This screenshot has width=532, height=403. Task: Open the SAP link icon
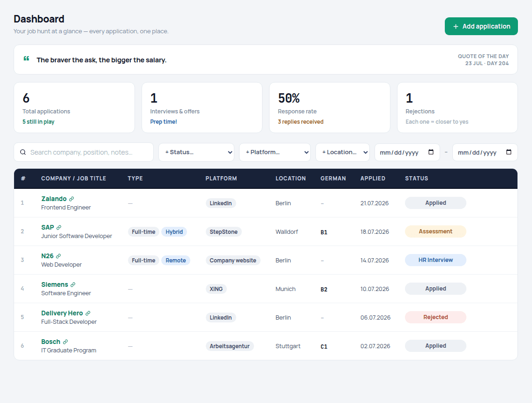[x=59, y=227]
